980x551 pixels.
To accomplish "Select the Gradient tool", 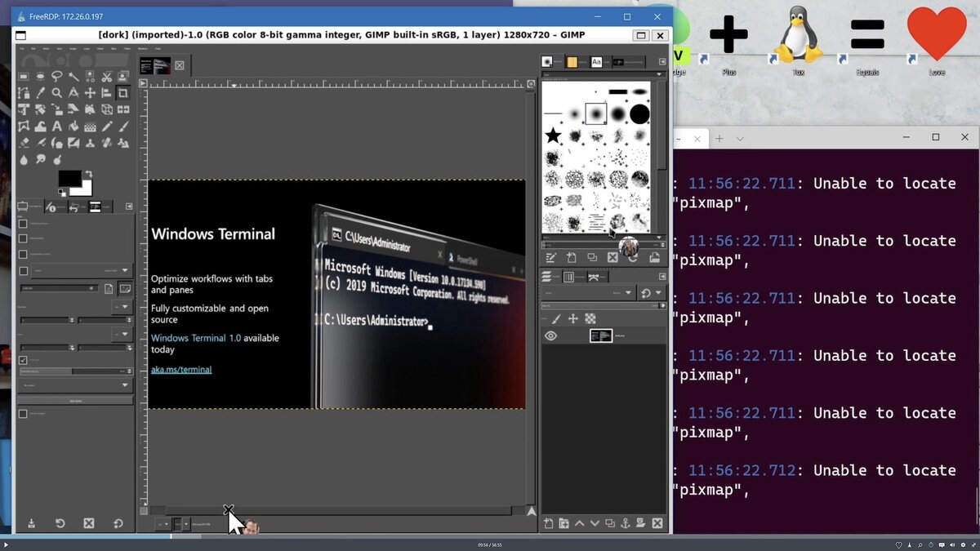I will pos(90,127).
